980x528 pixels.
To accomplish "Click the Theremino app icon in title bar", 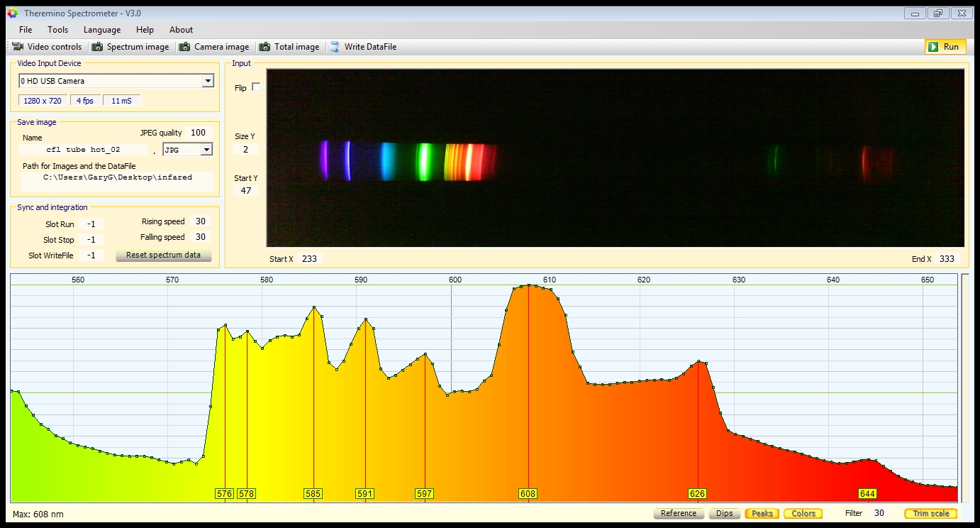I will [12, 13].
